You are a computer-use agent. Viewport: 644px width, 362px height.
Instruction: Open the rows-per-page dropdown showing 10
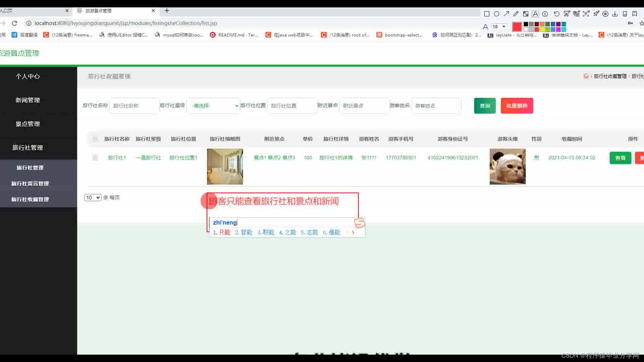[x=93, y=197]
